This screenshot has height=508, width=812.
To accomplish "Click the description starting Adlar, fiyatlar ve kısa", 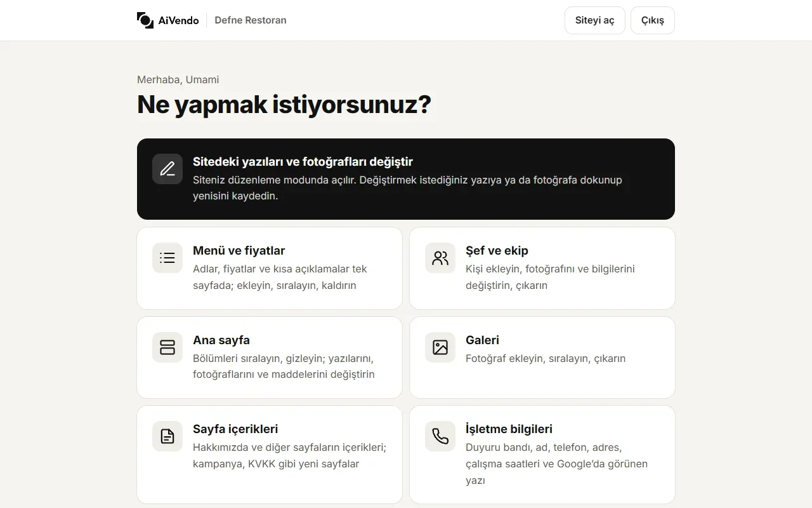I will 280,277.
